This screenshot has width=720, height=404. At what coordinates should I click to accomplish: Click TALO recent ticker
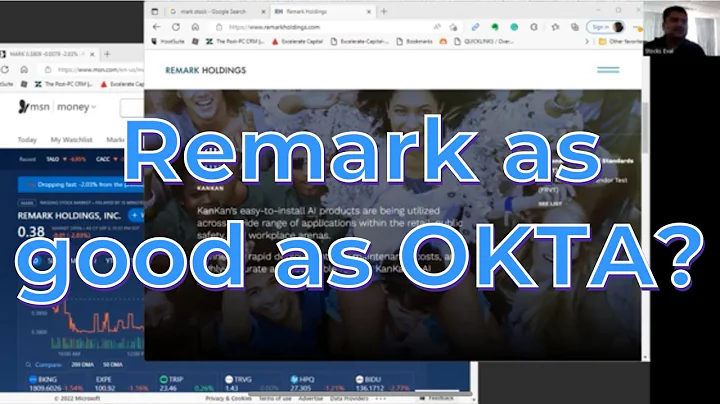(x=66, y=159)
